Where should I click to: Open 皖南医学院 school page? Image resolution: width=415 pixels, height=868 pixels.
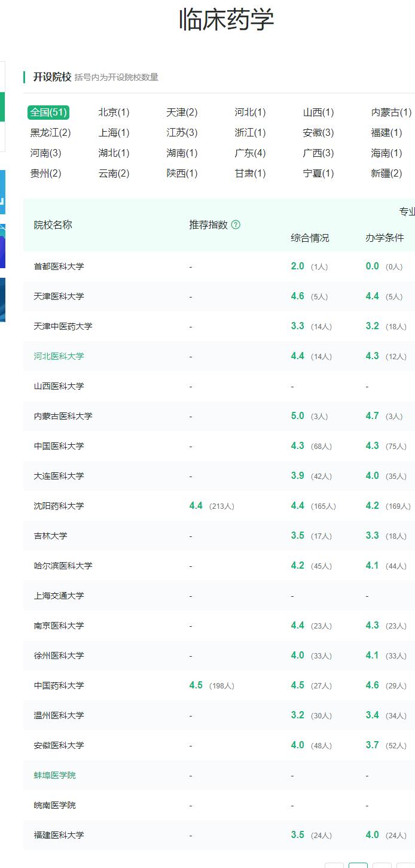[x=54, y=805]
